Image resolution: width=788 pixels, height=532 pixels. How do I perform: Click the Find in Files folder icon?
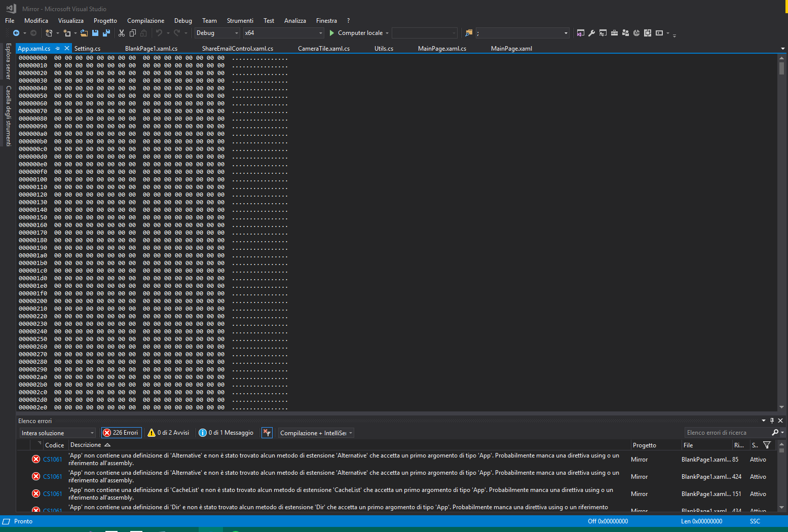coord(469,33)
